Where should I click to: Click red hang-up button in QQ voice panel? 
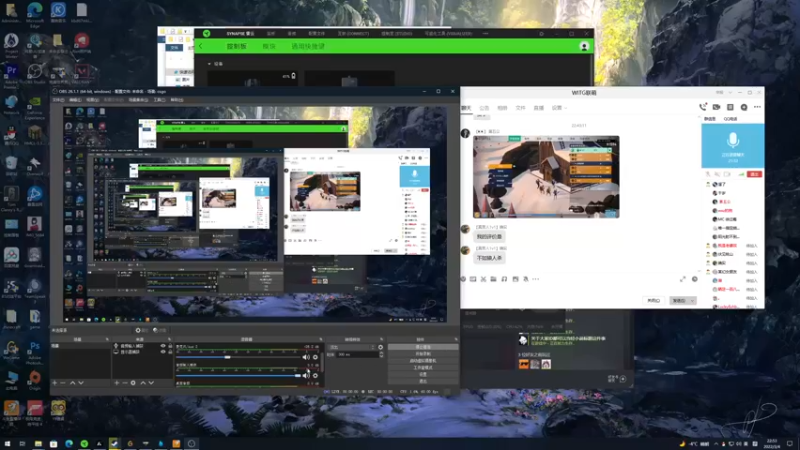pyautogui.click(x=754, y=174)
